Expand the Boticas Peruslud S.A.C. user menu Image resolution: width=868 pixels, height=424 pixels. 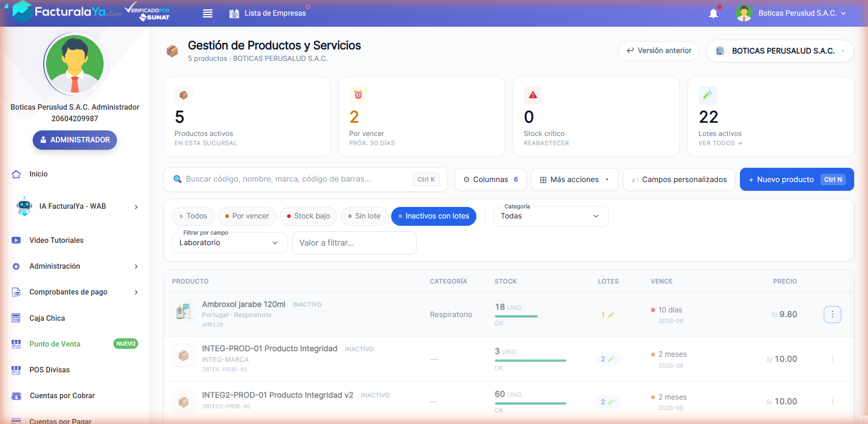tap(802, 13)
